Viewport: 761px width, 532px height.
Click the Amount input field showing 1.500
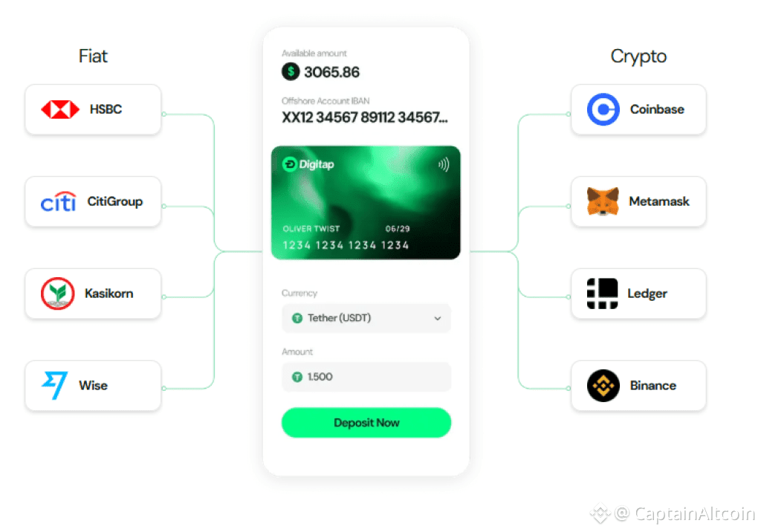click(366, 377)
